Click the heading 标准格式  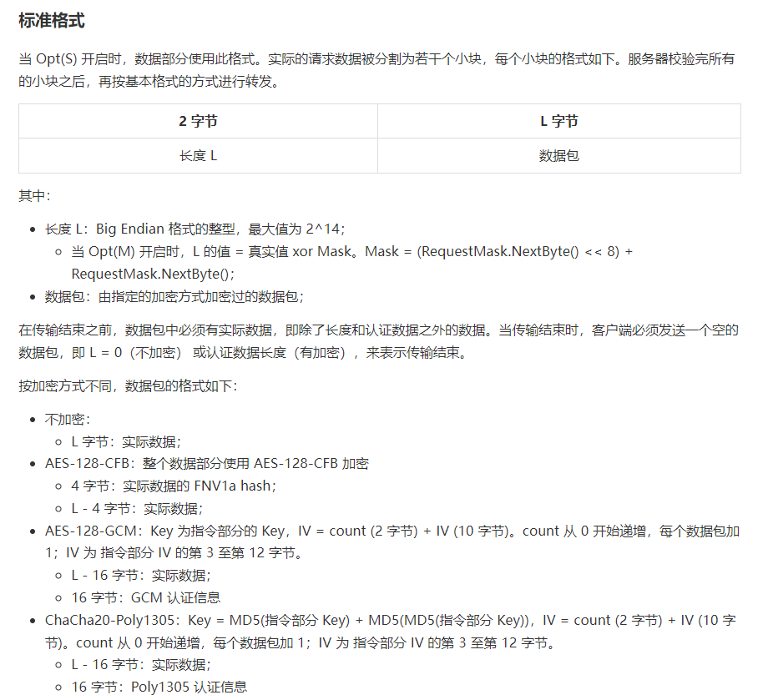pos(52,21)
